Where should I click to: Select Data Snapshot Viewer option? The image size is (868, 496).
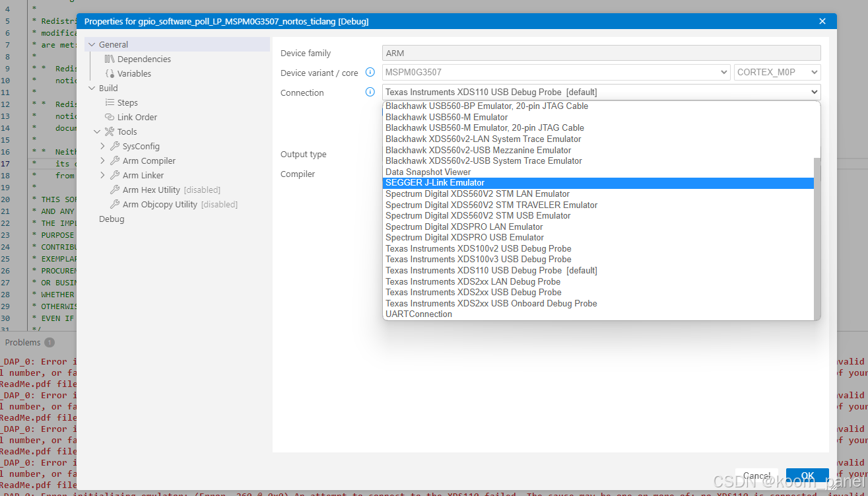(x=598, y=172)
